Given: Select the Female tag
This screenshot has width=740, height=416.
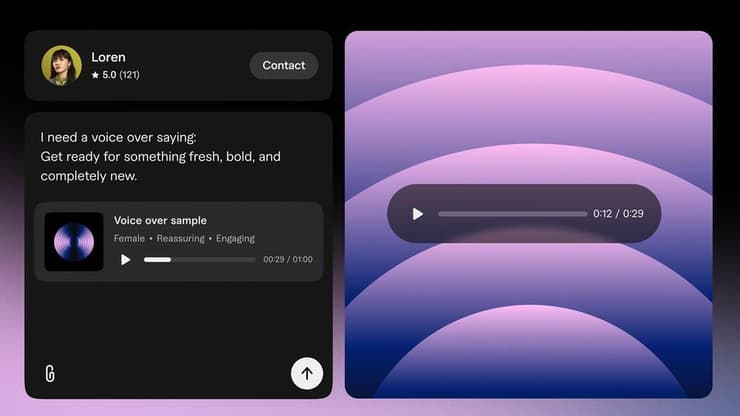Looking at the screenshot, I should [x=129, y=239].
